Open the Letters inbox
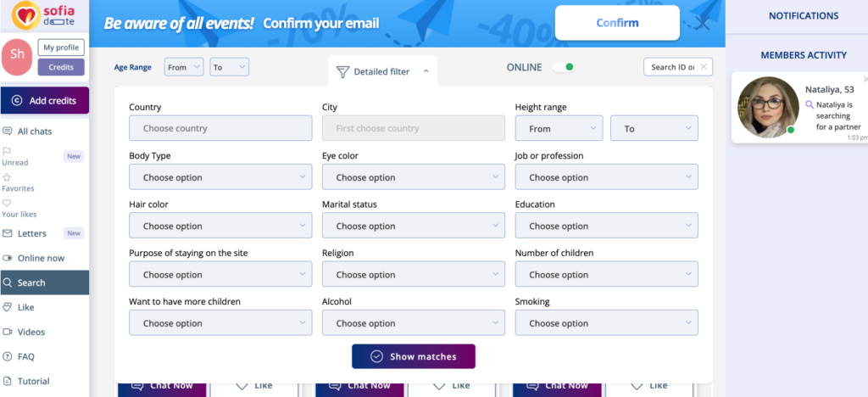The width and height of the screenshot is (868, 397). (32, 233)
